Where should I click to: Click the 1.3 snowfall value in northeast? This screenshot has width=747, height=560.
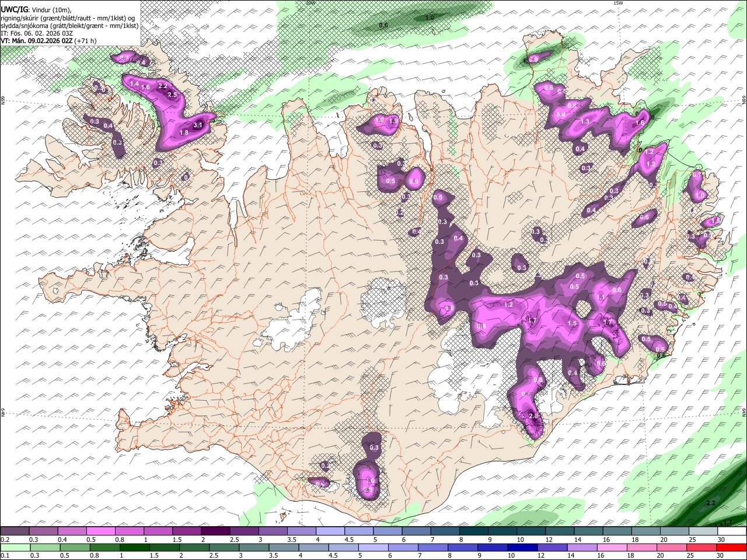coord(585,121)
